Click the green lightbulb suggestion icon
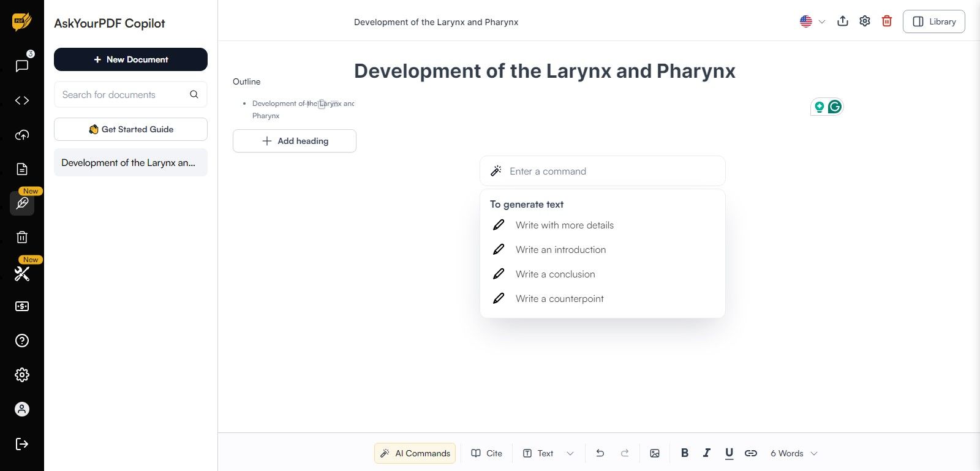The width and height of the screenshot is (980, 471). [819, 108]
